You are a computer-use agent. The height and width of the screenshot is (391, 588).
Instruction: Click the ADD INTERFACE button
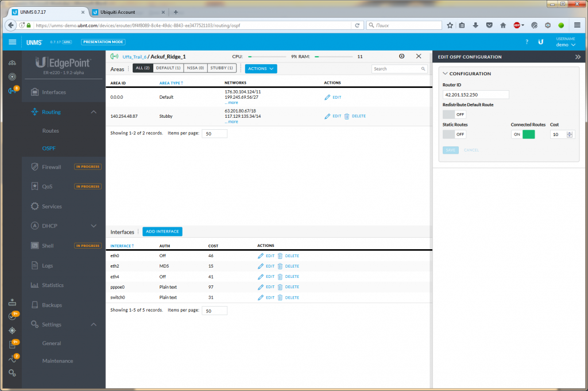[163, 232]
